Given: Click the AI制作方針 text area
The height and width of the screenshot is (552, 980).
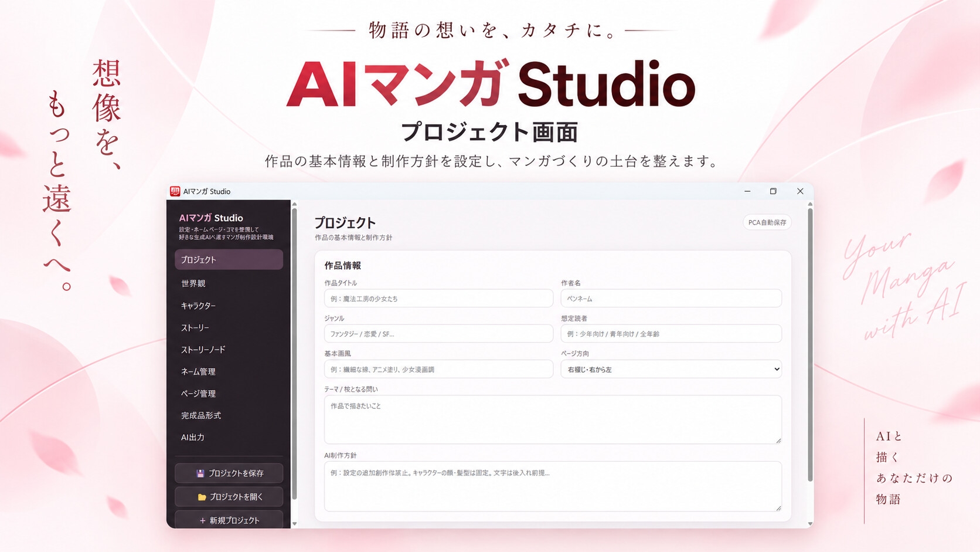Looking at the screenshot, I should point(553,486).
